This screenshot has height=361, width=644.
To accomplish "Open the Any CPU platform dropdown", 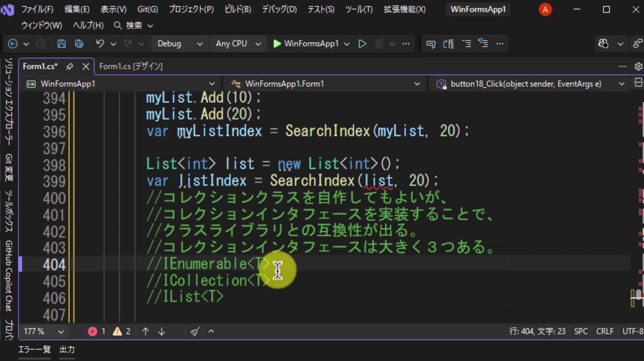I will point(238,44).
